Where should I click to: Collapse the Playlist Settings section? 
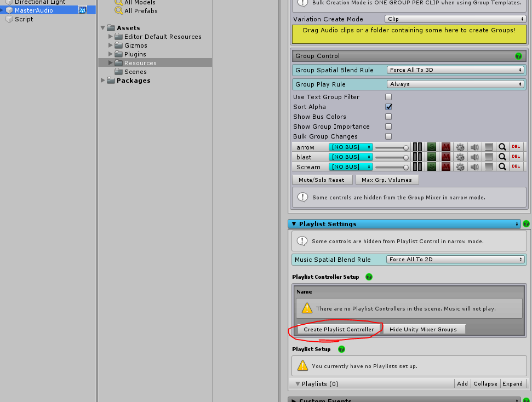coord(294,224)
